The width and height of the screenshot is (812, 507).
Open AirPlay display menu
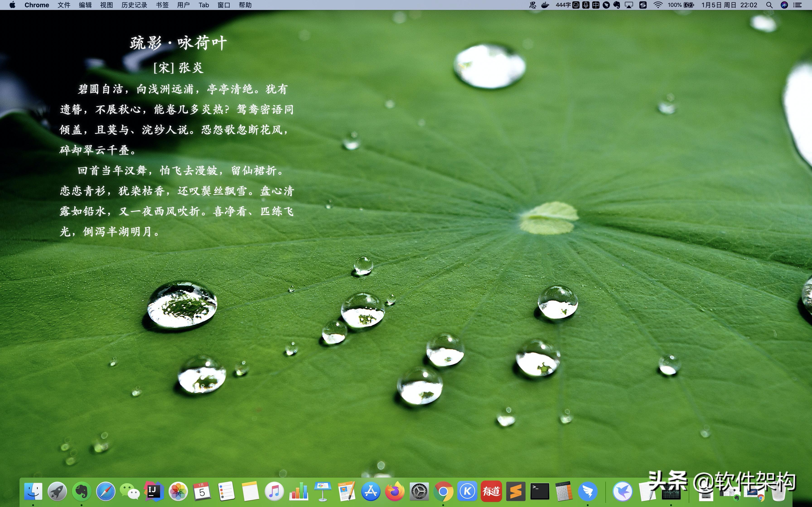629,5
